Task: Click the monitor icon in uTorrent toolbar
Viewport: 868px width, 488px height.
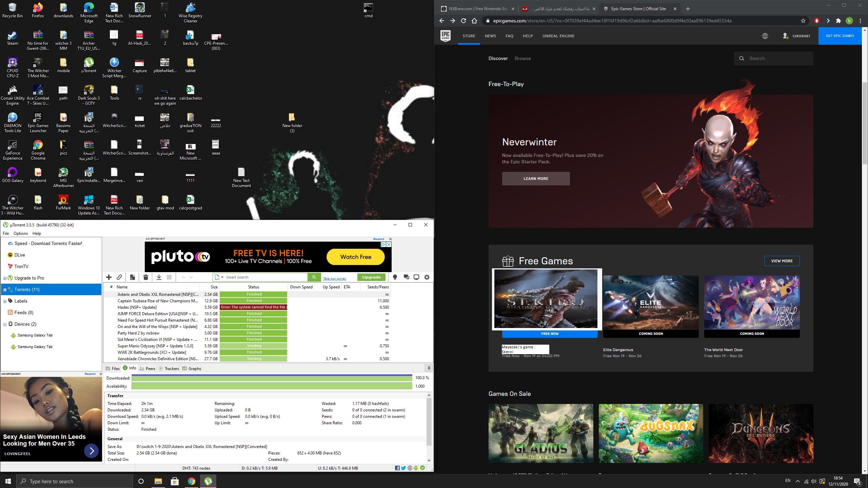Action: click(416, 277)
